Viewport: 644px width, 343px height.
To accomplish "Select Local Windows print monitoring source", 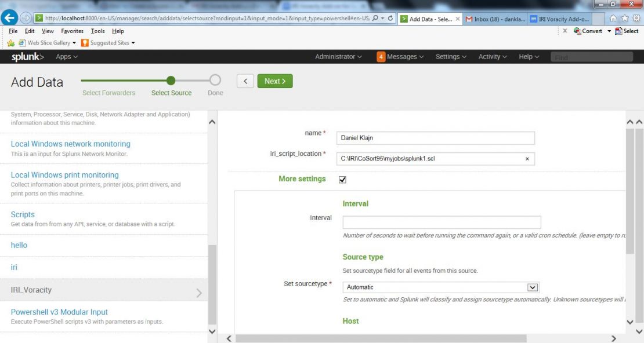I will [65, 175].
